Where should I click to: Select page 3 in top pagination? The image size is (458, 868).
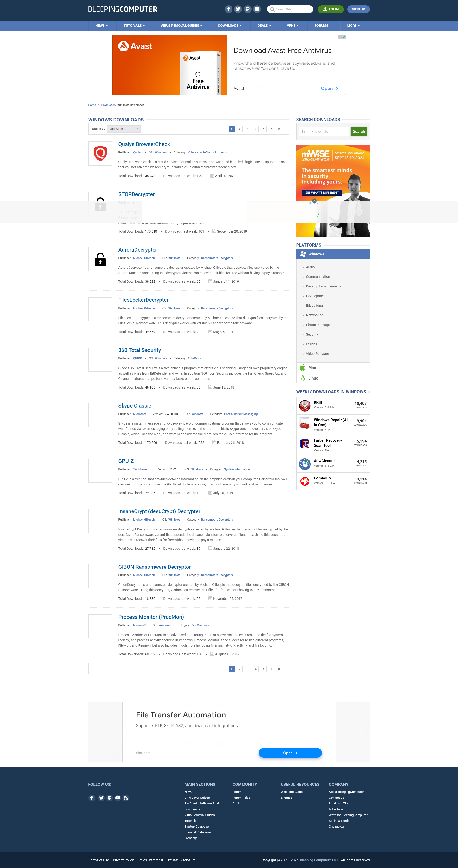click(x=247, y=129)
